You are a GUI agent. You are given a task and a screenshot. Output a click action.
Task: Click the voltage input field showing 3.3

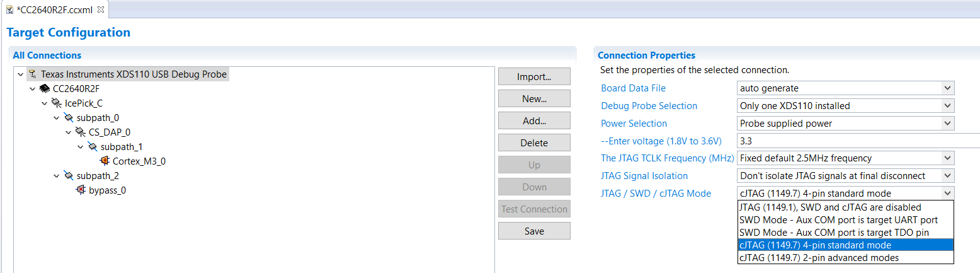click(x=858, y=141)
